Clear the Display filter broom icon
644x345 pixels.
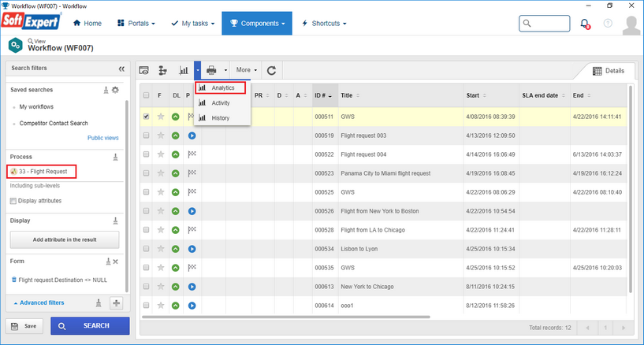point(115,221)
